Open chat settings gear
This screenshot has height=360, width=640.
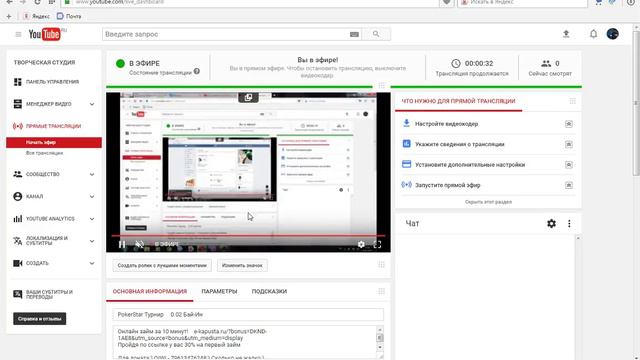pos(551,224)
